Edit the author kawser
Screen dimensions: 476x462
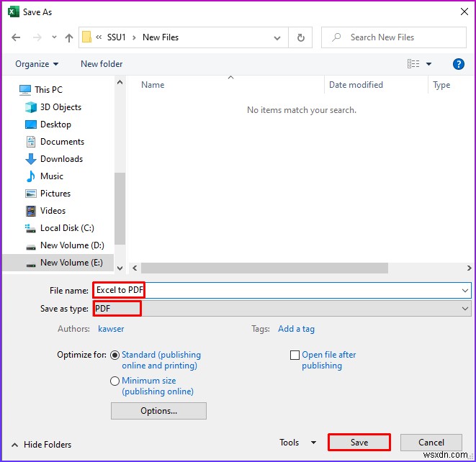[111, 329]
